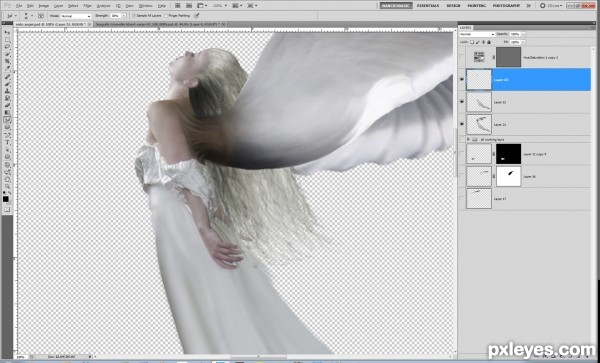600x363 pixels.
Task: Show the all working layers group
Action: click(462, 140)
